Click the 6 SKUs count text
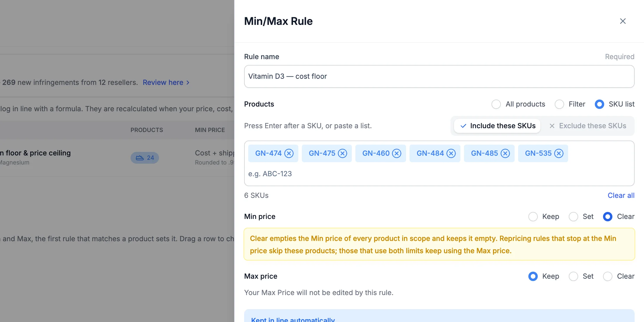Image resolution: width=644 pixels, height=322 pixels. click(x=256, y=196)
